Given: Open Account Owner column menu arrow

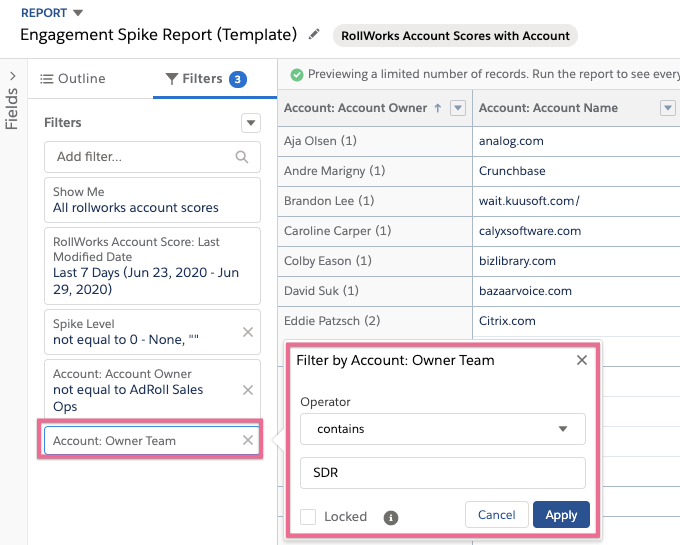Looking at the screenshot, I should point(458,108).
